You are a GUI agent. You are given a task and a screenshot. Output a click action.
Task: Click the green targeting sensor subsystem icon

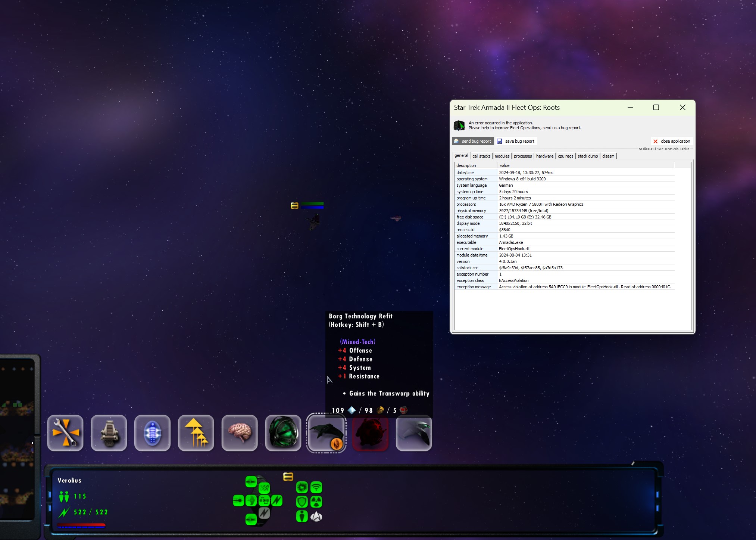click(x=264, y=500)
